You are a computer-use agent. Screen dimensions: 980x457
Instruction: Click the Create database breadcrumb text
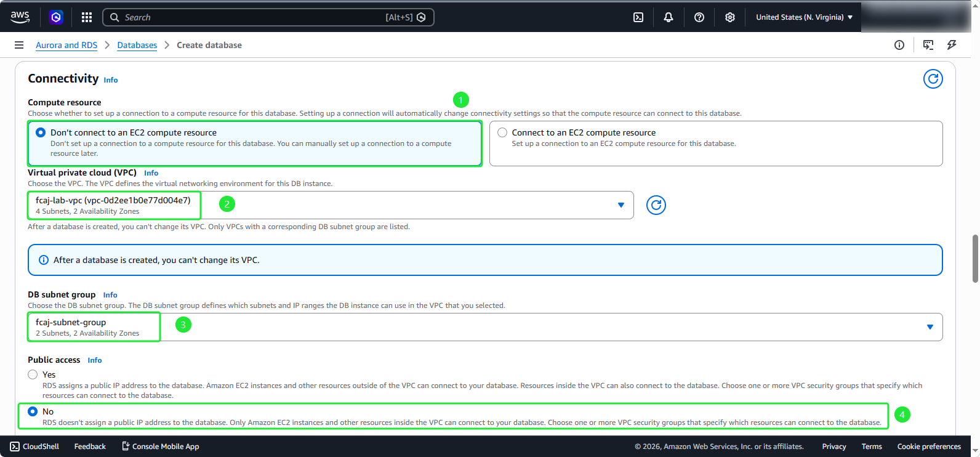[209, 45]
